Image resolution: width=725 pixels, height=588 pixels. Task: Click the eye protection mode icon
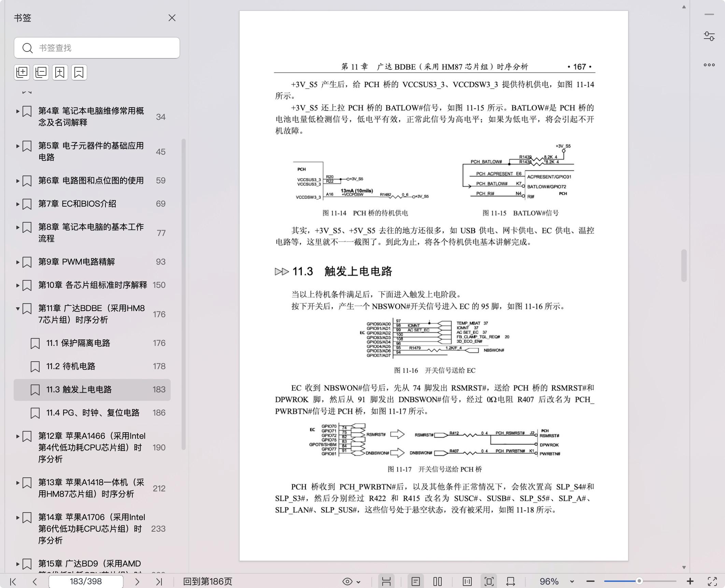click(x=347, y=582)
